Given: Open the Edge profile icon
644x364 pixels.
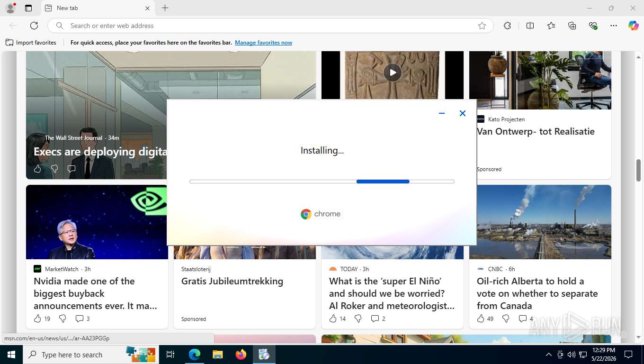Looking at the screenshot, I should [10, 8].
